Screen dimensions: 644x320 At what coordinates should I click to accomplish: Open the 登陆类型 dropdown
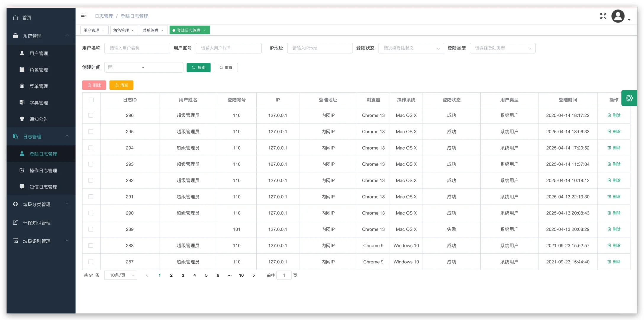coord(502,48)
